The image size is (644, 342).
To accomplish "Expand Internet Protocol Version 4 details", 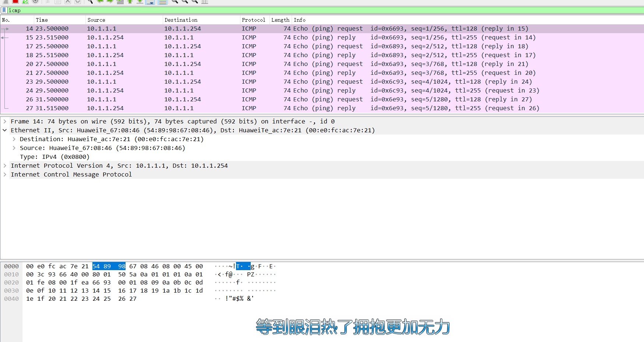I will point(4,165).
